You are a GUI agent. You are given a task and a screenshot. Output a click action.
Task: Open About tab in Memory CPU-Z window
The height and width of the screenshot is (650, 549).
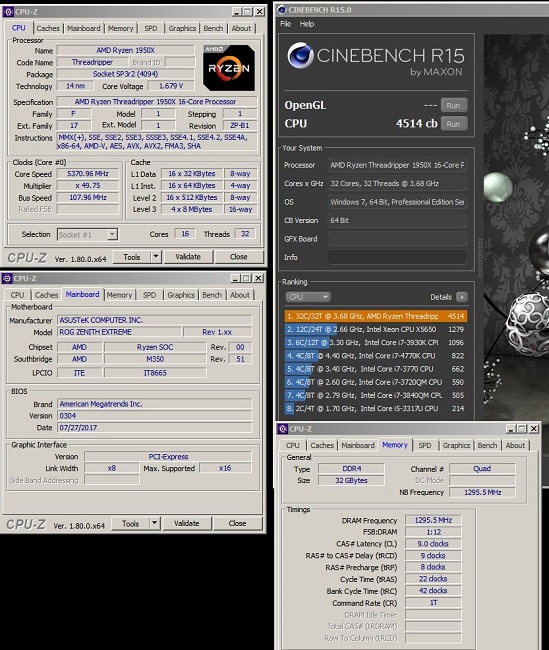[515, 445]
